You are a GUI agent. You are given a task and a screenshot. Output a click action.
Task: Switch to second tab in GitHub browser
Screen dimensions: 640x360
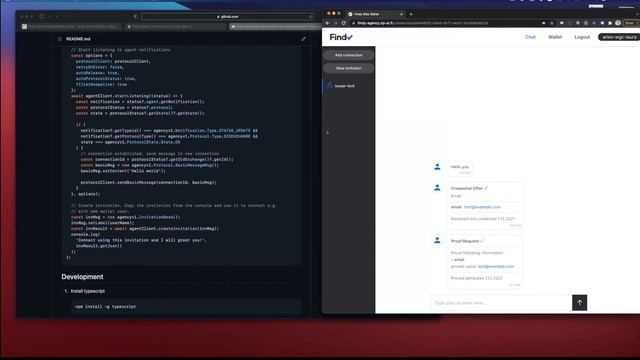[x=176, y=27]
